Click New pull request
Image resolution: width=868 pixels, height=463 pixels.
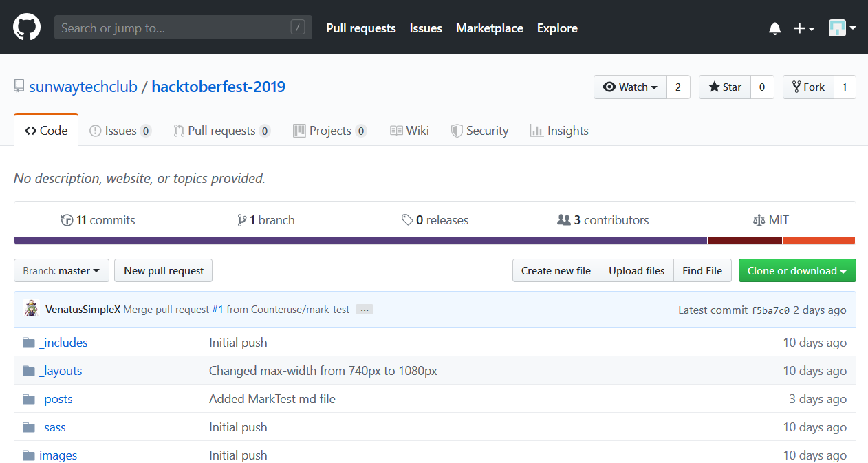(164, 270)
